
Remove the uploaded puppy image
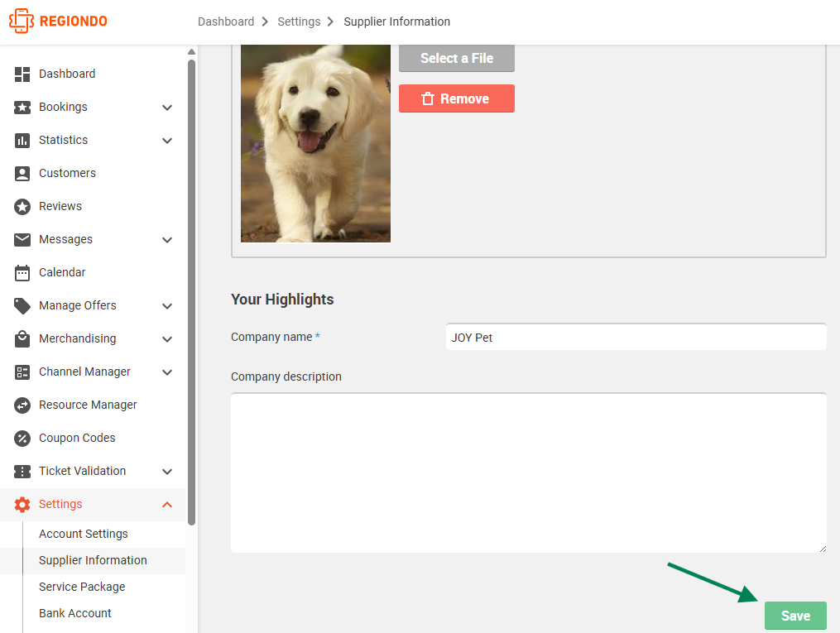[457, 98]
